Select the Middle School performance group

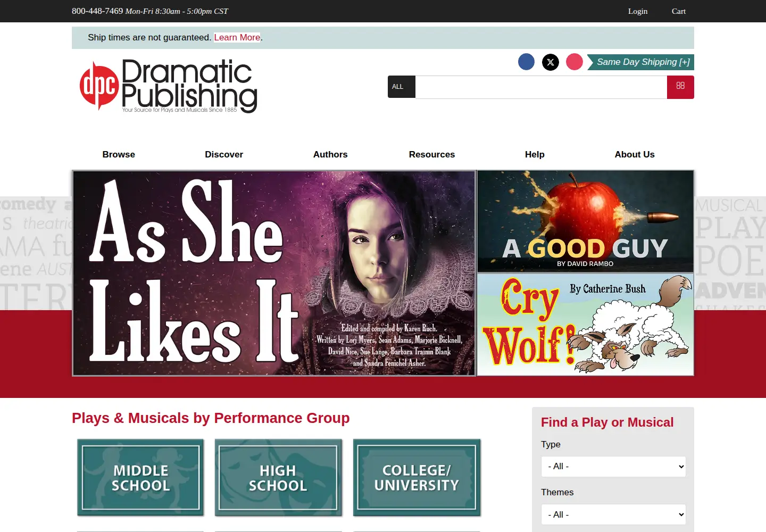[x=140, y=478]
